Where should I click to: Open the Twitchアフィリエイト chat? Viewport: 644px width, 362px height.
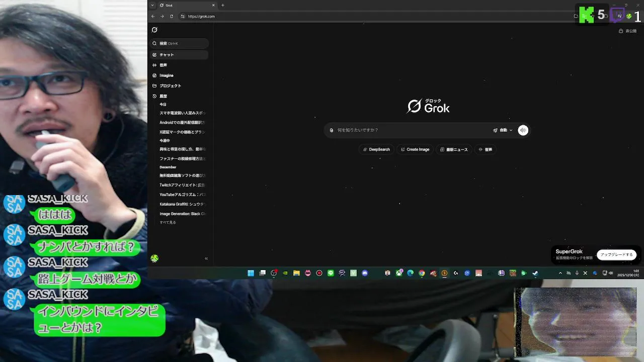[x=182, y=185]
